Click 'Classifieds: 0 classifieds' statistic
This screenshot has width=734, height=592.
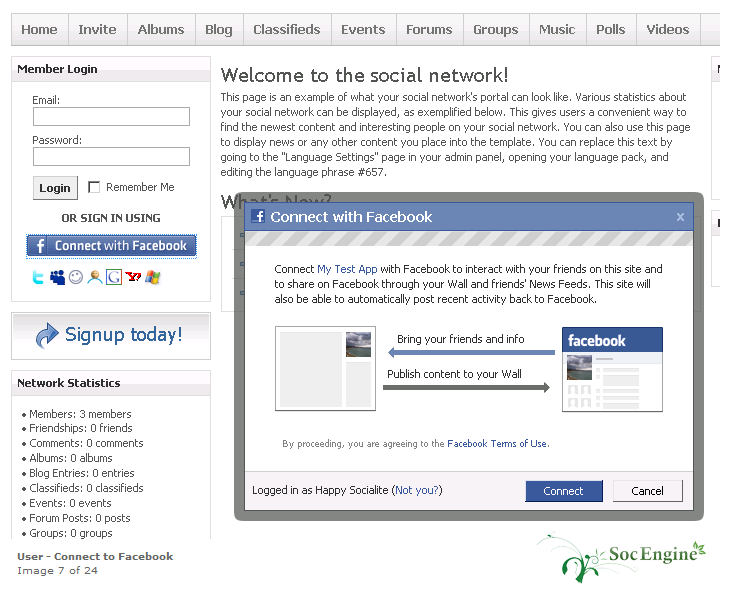click(86, 488)
